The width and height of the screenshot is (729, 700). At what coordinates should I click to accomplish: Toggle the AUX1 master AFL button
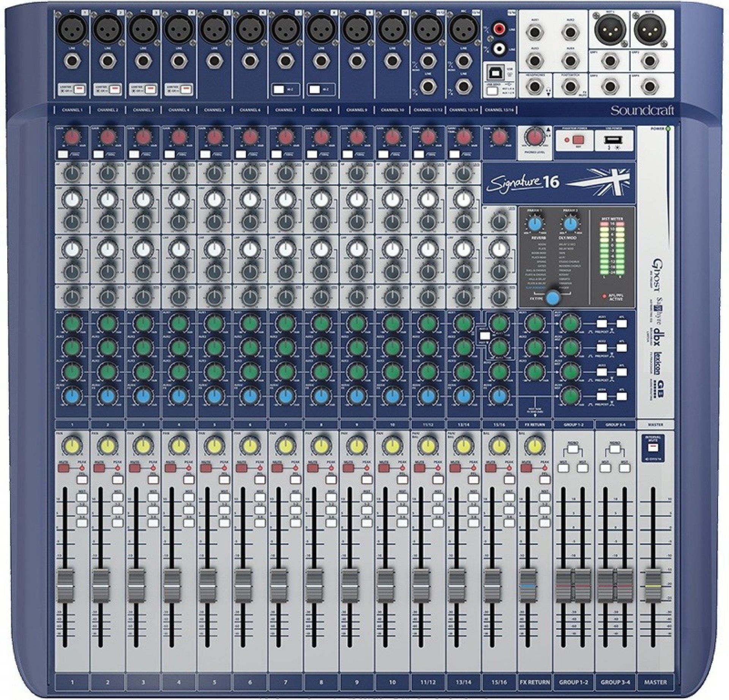click(x=622, y=324)
